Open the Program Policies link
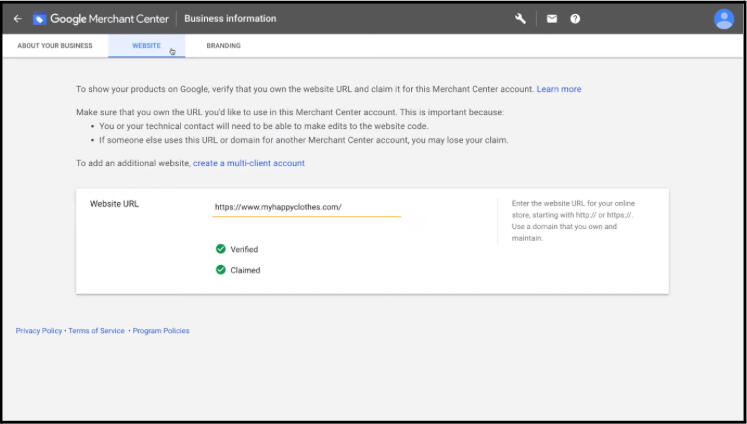The width and height of the screenshot is (747, 424). pos(161,331)
